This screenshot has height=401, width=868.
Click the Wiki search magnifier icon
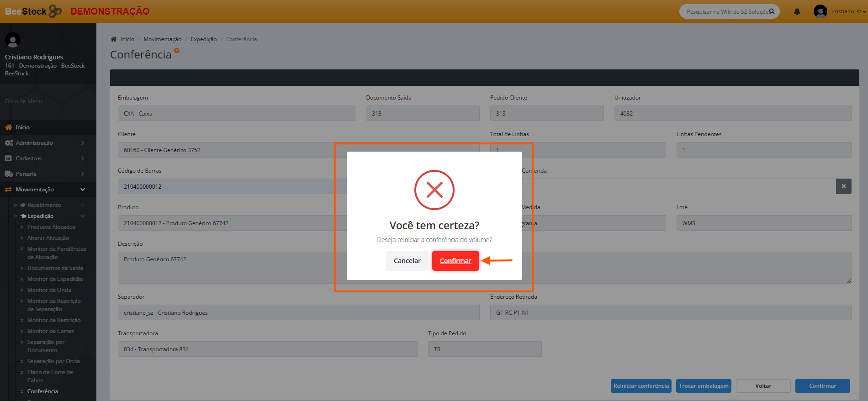[772, 11]
